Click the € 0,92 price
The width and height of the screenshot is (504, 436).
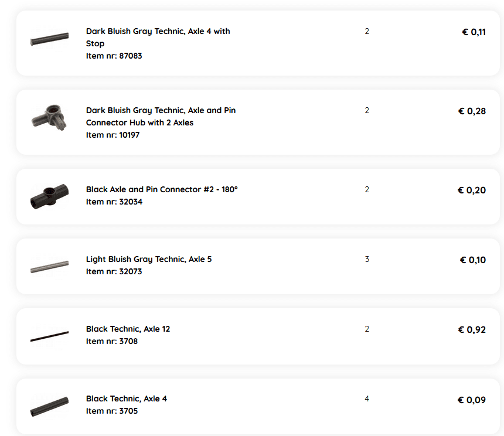pos(472,330)
